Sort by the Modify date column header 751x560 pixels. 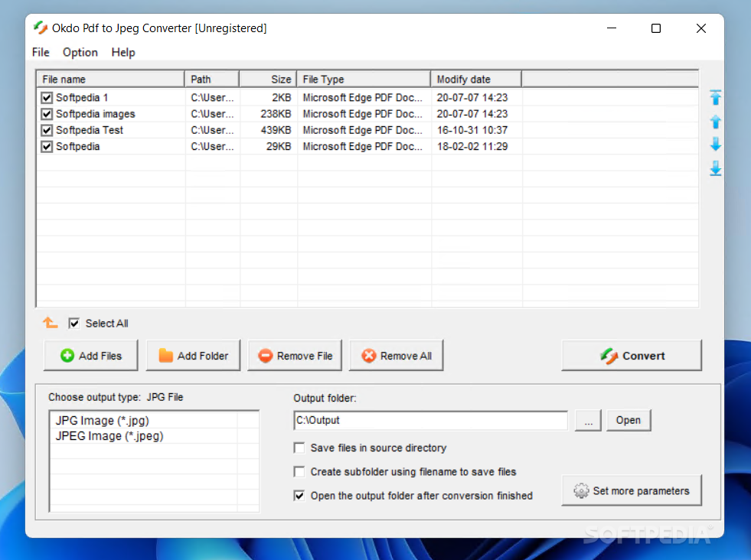476,79
